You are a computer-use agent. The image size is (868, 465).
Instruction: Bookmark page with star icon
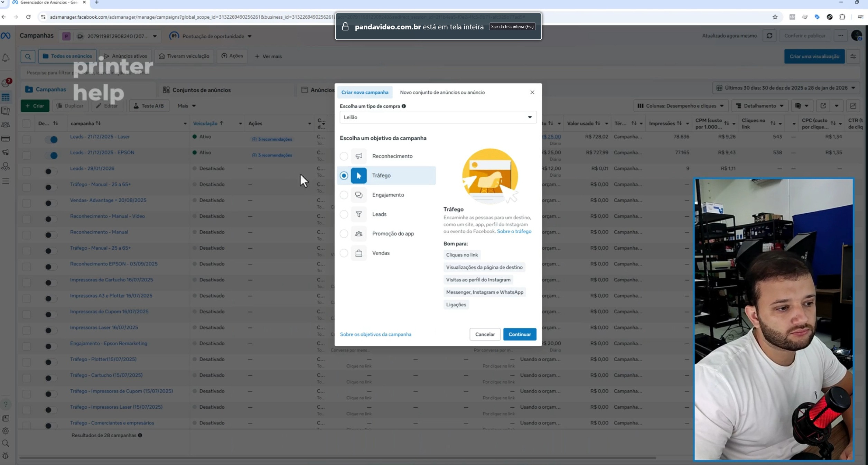[x=775, y=17]
